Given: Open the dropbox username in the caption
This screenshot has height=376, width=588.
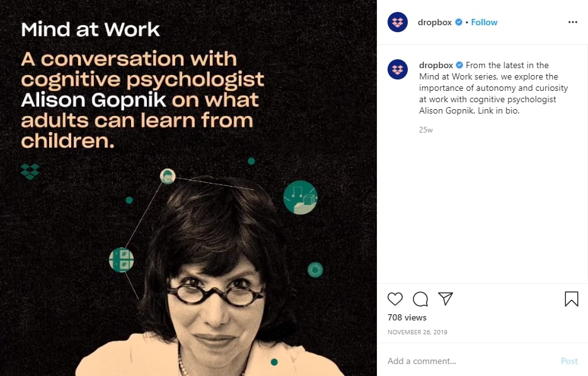Looking at the screenshot, I should coord(436,65).
